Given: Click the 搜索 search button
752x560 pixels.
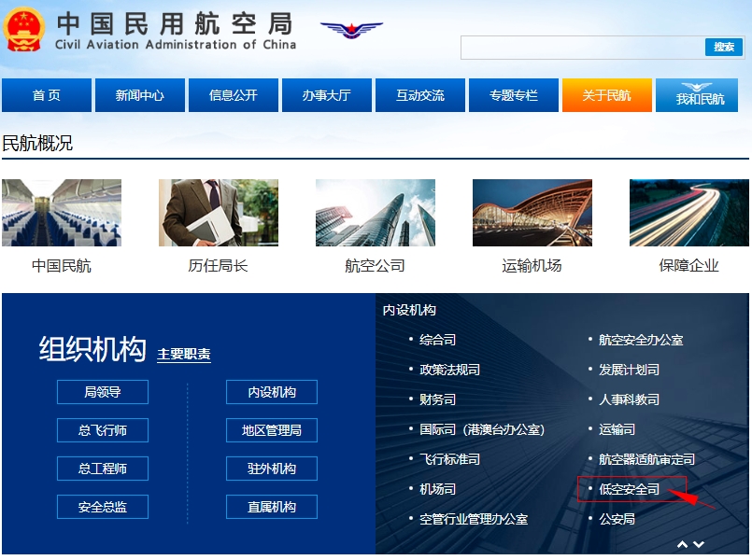Looking at the screenshot, I should pyautogui.click(x=724, y=47).
